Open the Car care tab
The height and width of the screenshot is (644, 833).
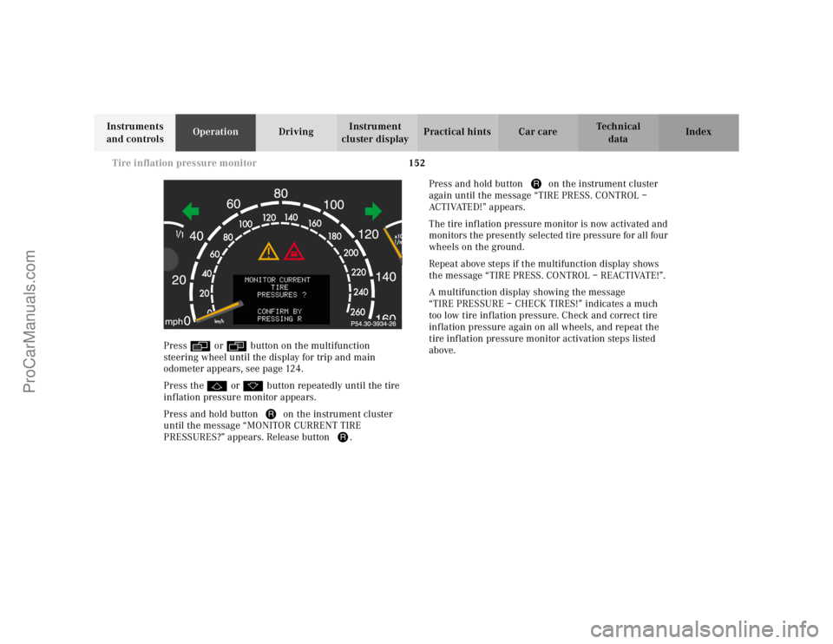click(538, 133)
